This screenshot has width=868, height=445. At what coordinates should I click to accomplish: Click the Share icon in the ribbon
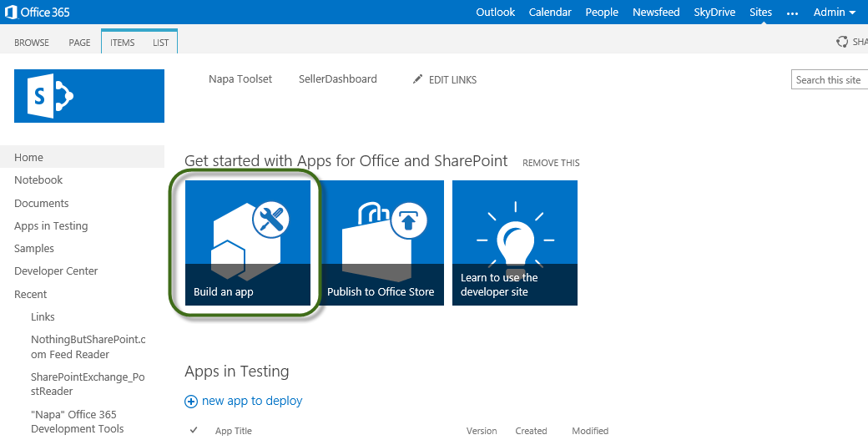[842, 42]
